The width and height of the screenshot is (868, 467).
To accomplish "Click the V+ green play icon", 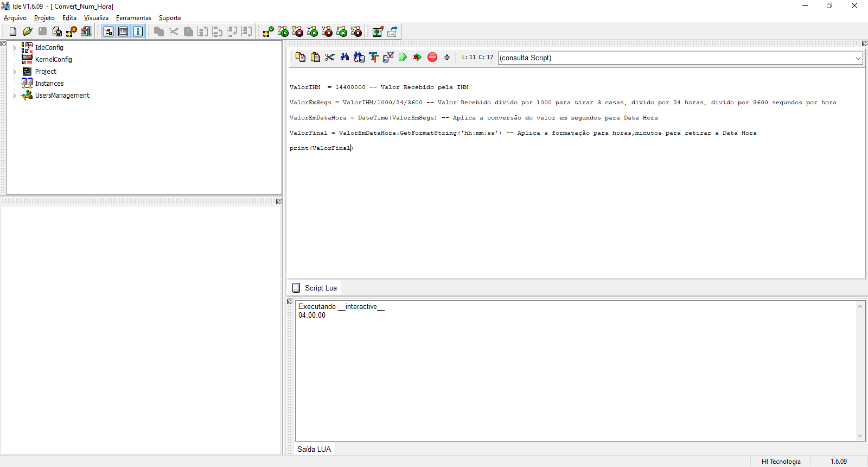I will (312, 31).
